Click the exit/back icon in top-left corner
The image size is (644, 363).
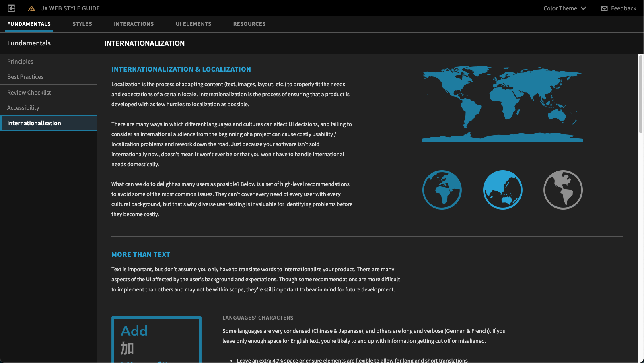[11, 8]
